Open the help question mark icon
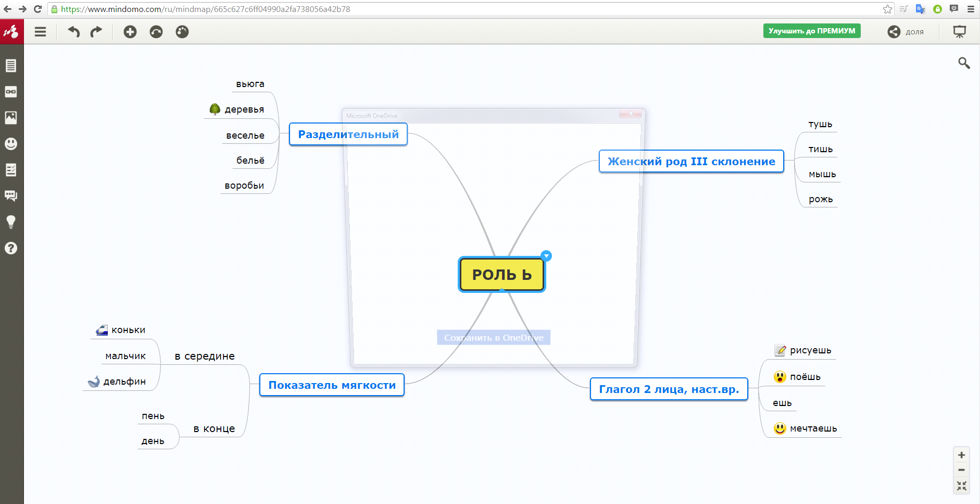Viewport: 980px width, 504px height. tap(11, 248)
